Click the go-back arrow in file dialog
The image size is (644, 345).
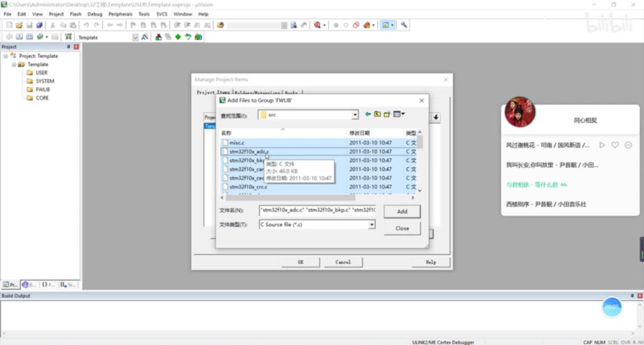coord(368,114)
